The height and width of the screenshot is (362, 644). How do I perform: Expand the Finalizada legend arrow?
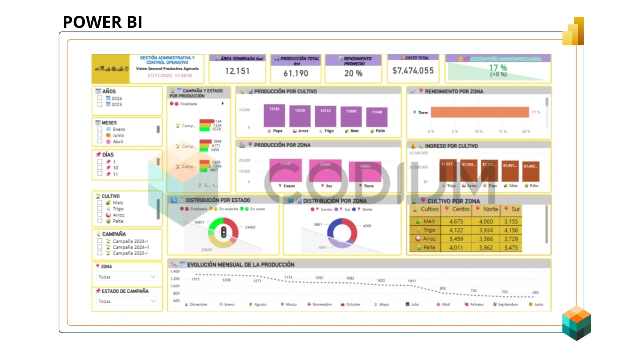coord(222,104)
